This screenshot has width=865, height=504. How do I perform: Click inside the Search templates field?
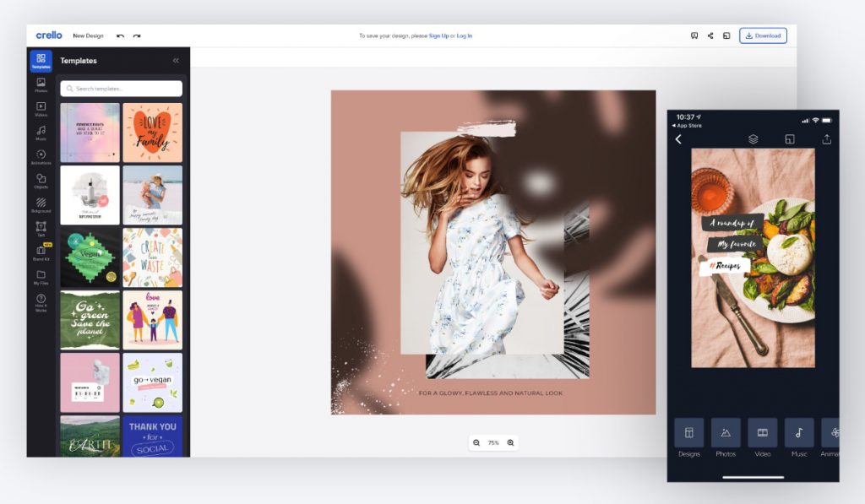(121, 88)
